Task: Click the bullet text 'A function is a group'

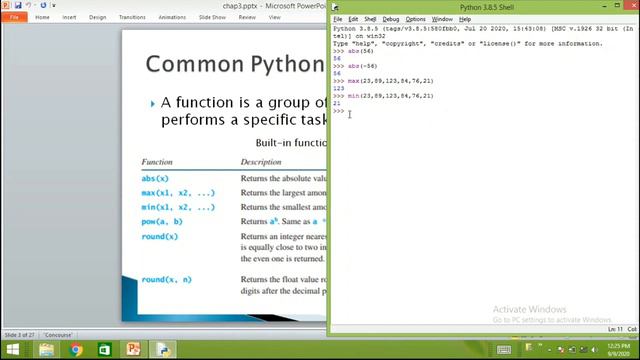Action: tap(243, 102)
